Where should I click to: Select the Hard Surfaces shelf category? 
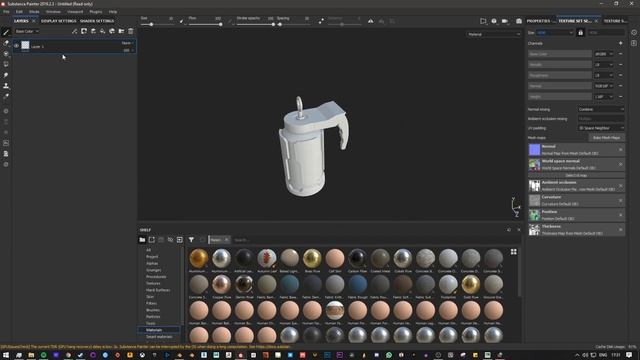(158, 290)
